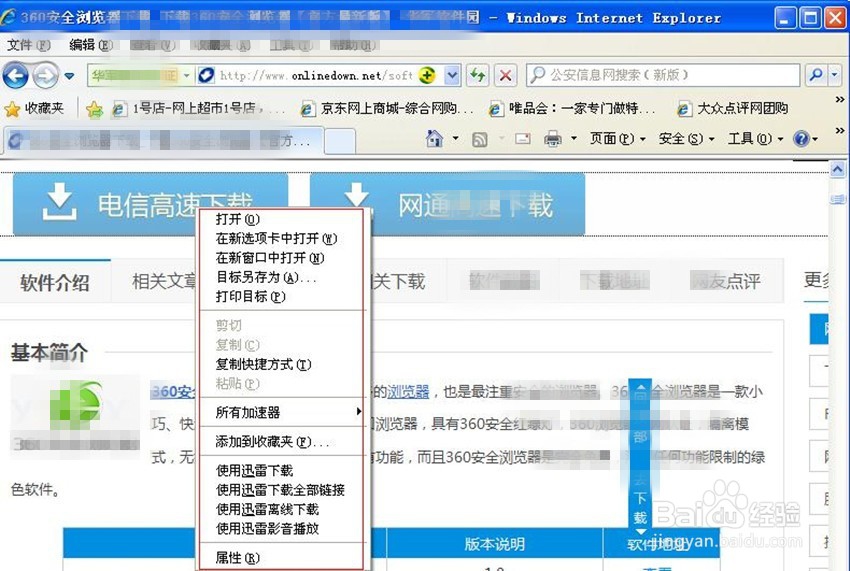Choose 使用迅雷下载全部链接 in context menu
Image resolution: width=850 pixels, height=571 pixels.
(x=281, y=490)
